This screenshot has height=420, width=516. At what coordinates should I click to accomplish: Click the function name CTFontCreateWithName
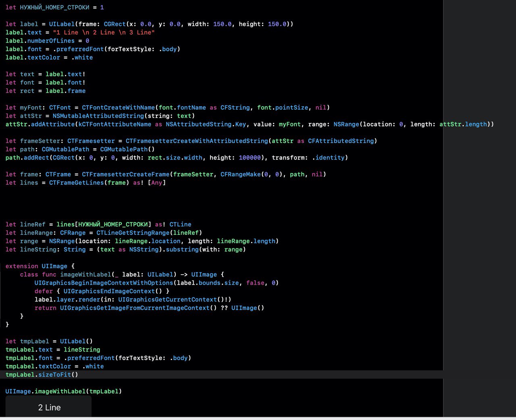tap(118, 108)
